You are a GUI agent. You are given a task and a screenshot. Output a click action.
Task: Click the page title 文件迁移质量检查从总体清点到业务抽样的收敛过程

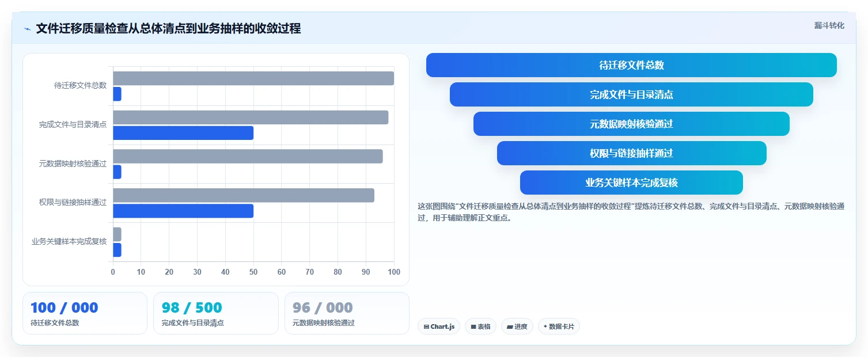(x=168, y=29)
